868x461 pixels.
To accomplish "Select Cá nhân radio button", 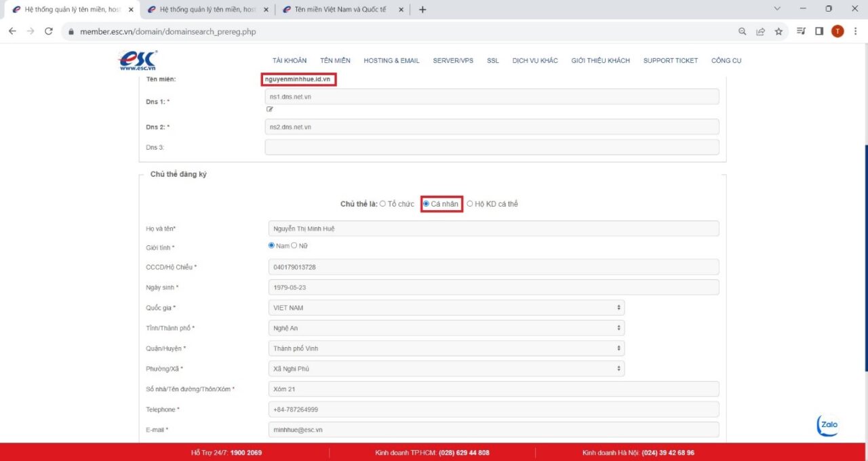I will (426, 203).
